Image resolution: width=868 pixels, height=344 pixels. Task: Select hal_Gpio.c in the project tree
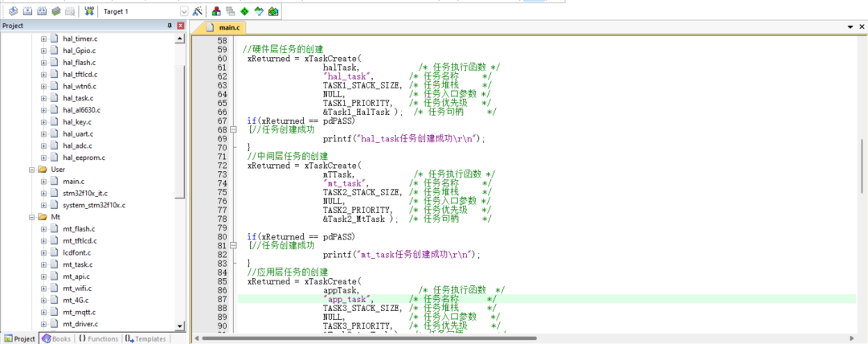[79, 51]
